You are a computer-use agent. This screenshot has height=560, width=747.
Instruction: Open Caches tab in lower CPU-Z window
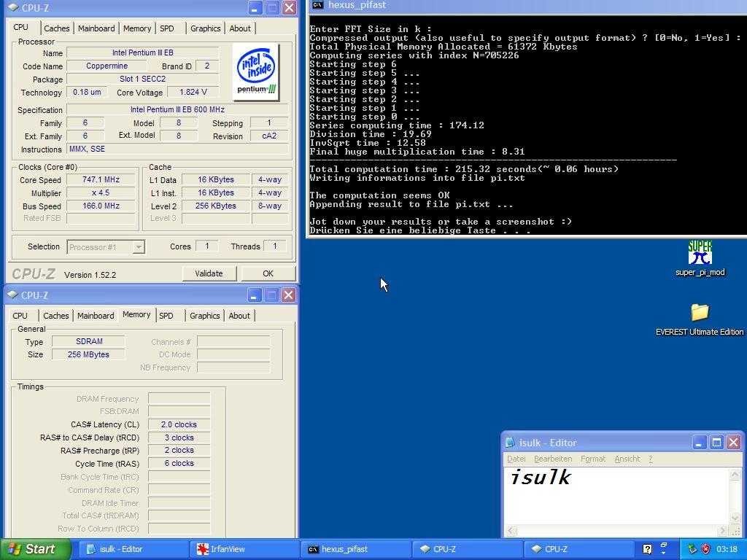(x=55, y=316)
